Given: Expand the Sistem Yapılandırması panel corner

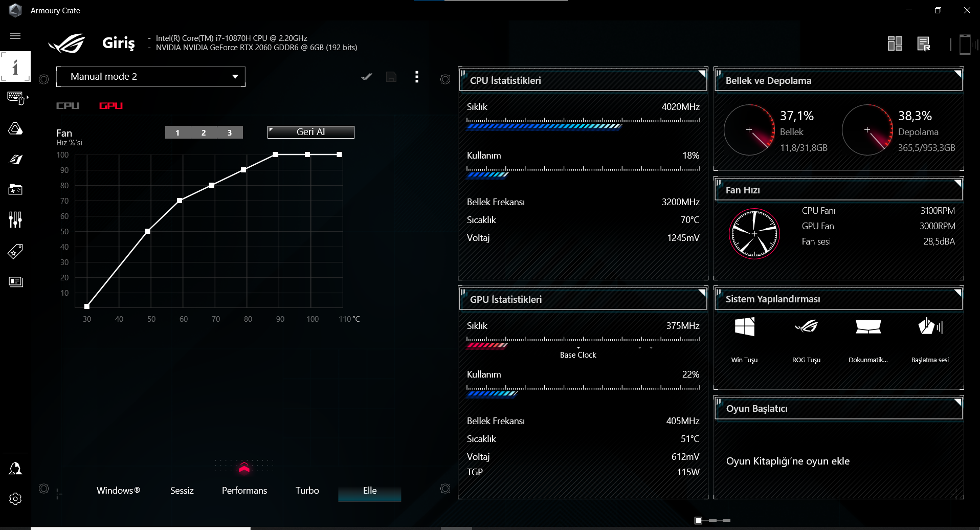Looking at the screenshot, I should point(958,293).
